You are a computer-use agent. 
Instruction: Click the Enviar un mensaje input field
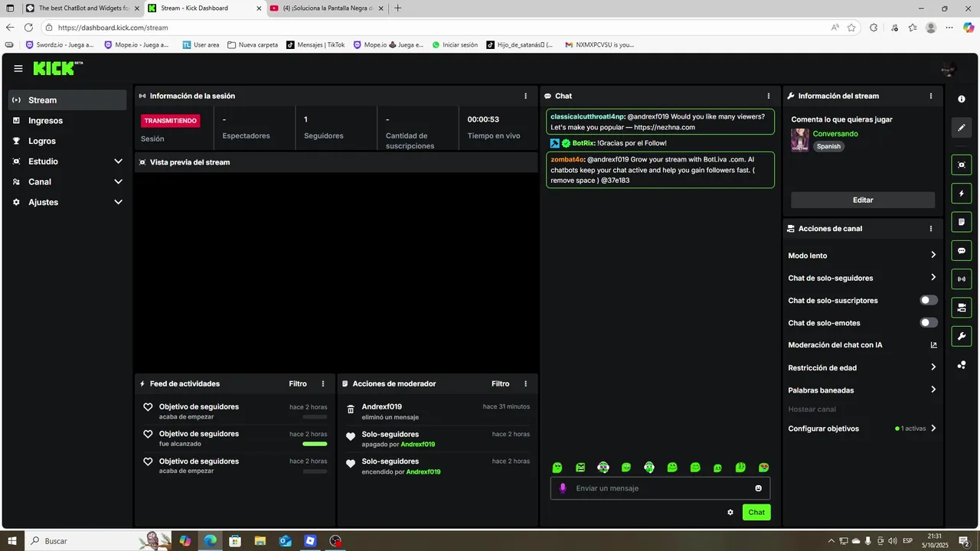(660, 488)
